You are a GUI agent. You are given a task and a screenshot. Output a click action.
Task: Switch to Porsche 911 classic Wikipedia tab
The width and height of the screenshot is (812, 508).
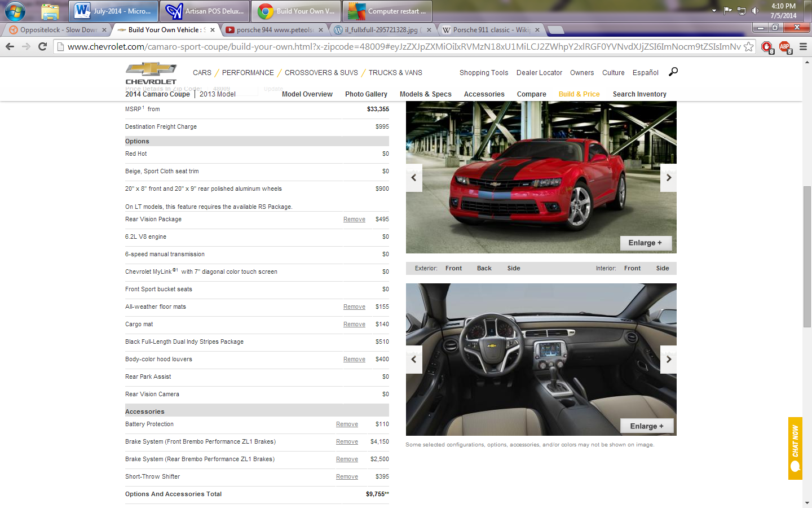[491, 30]
